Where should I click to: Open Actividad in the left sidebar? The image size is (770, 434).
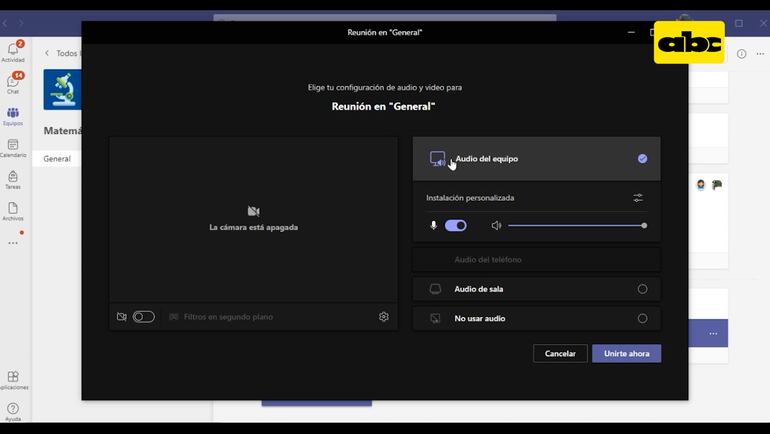click(13, 51)
